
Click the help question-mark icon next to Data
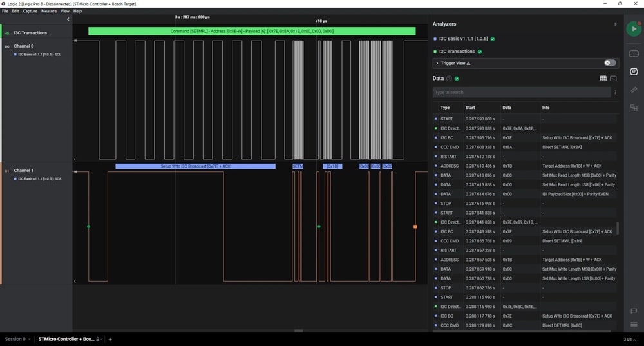point(449,79)
